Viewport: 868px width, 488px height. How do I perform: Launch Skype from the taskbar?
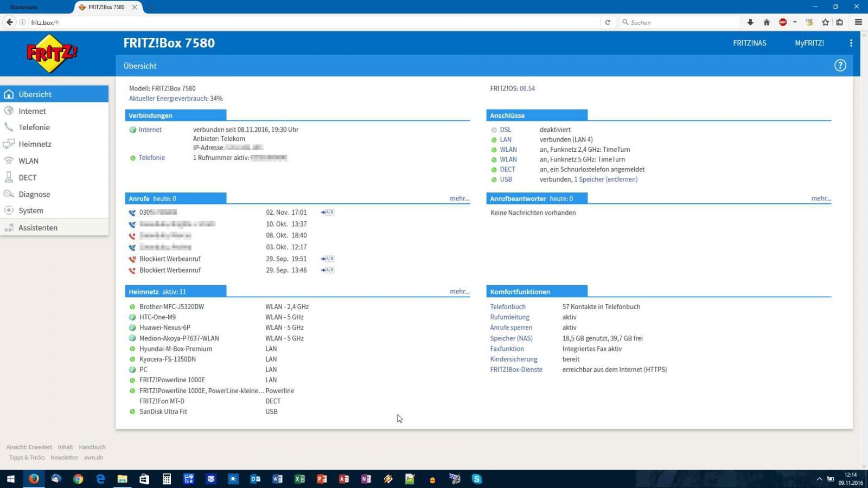pyautogui.click(x=477, y=479)
